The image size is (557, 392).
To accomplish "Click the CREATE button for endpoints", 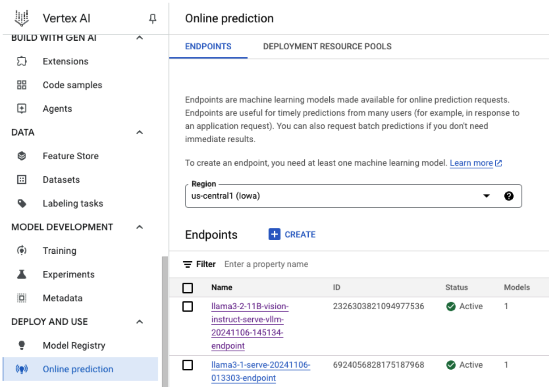I will 292,234.
